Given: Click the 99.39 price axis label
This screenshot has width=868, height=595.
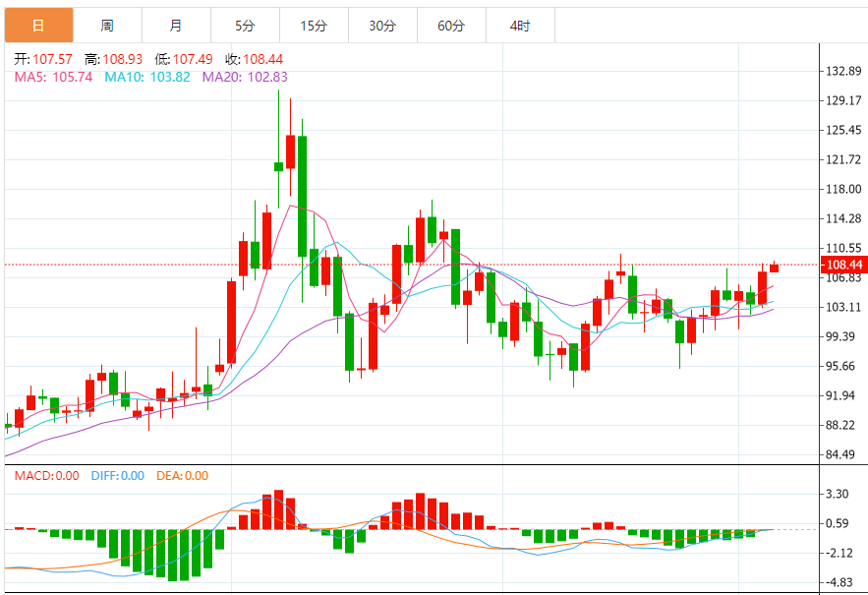Looking at the screenshot, I should pyautogui.click(x=840, y=336).
